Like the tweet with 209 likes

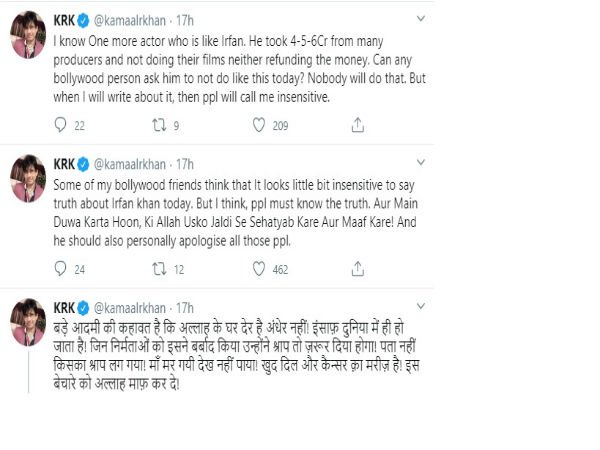click(257, 126)
